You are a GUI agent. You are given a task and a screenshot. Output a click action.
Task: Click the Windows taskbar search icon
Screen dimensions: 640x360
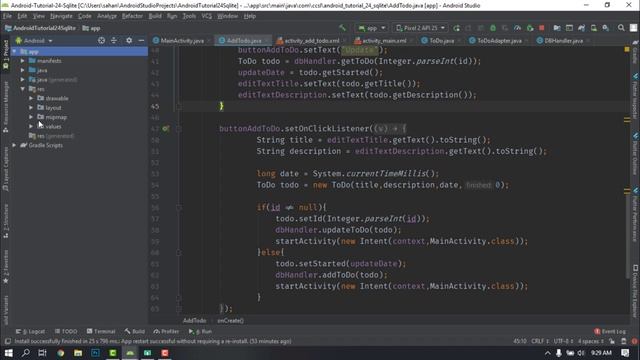click(x=25, y=353)
